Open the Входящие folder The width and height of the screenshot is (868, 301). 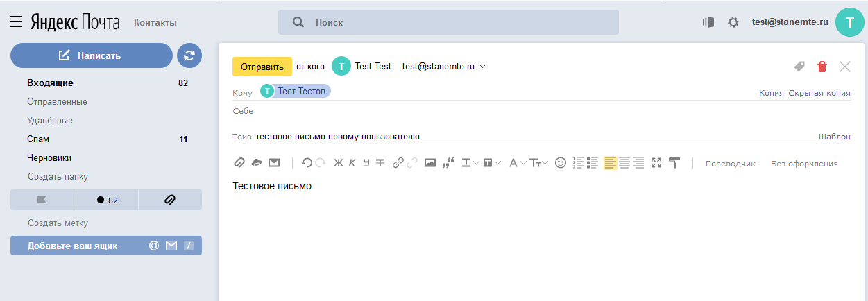point(50,83)
